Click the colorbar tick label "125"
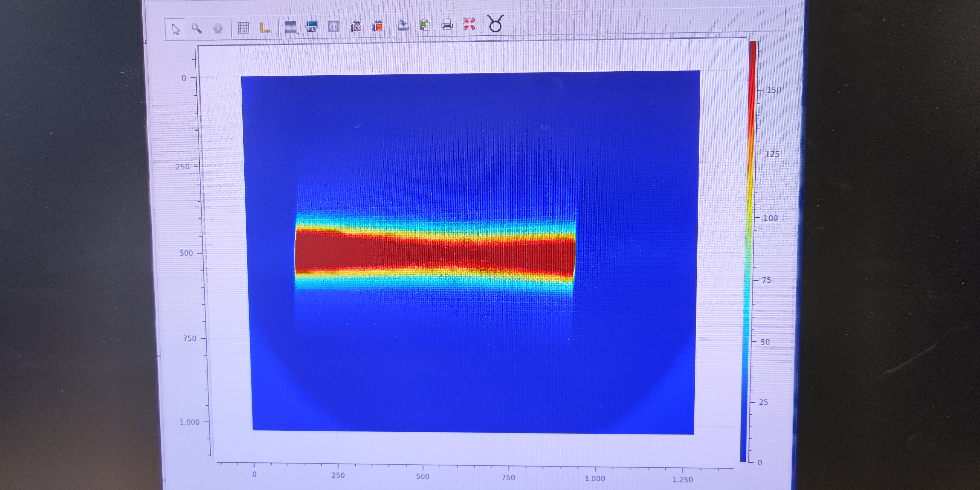980x490 pixels. point(772,154)
